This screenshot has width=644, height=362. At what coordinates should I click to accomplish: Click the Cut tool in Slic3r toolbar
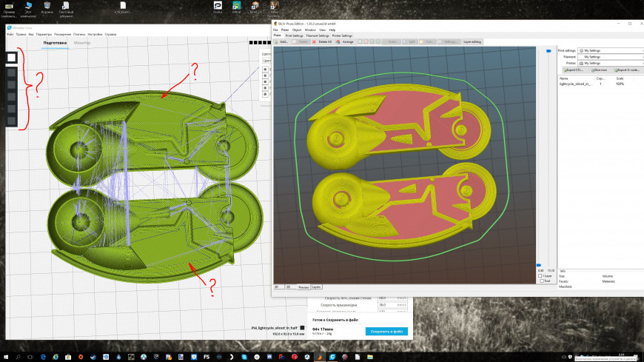click(x=427, y=42)
